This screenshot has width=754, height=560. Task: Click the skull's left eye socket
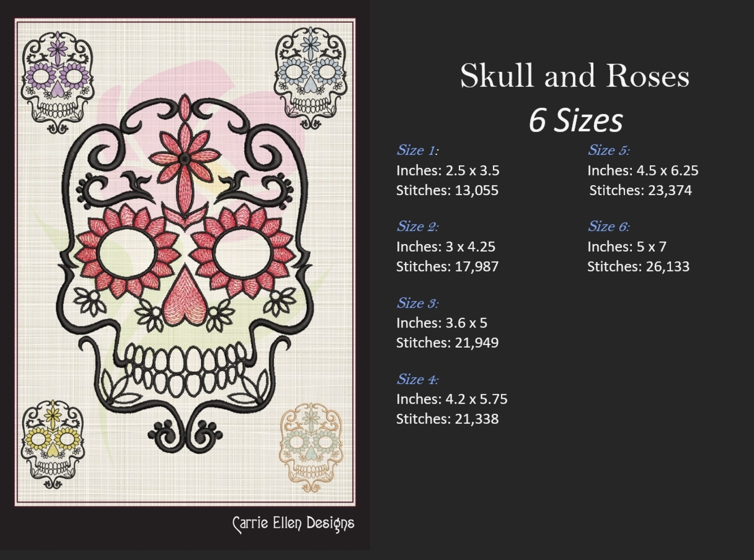coord(127,253)
